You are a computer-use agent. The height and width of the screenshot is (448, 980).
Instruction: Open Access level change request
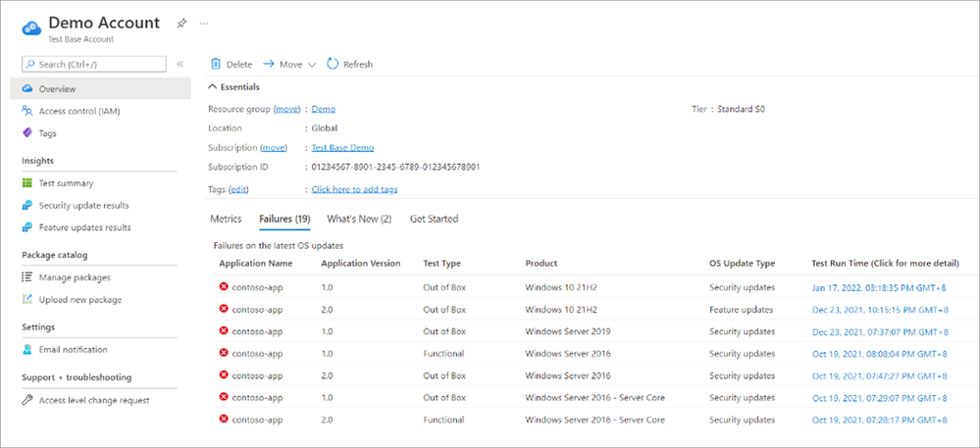93,400
